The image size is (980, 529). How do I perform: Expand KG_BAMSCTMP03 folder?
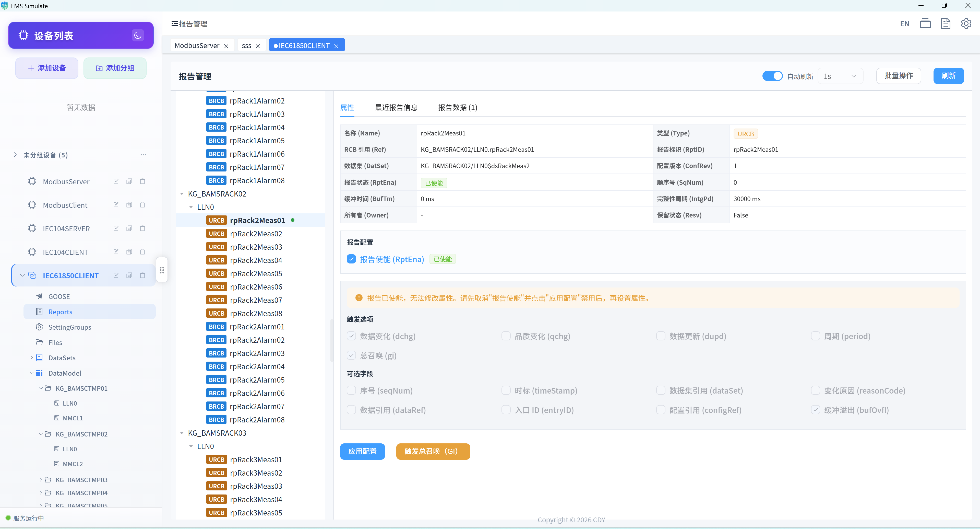pos(41,479)
